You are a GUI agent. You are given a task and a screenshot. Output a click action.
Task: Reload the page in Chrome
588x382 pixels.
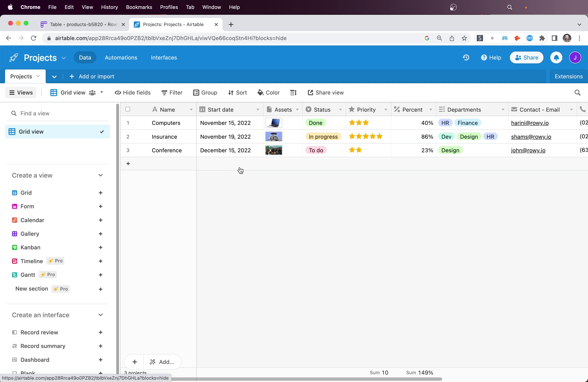tap(34, 38)
